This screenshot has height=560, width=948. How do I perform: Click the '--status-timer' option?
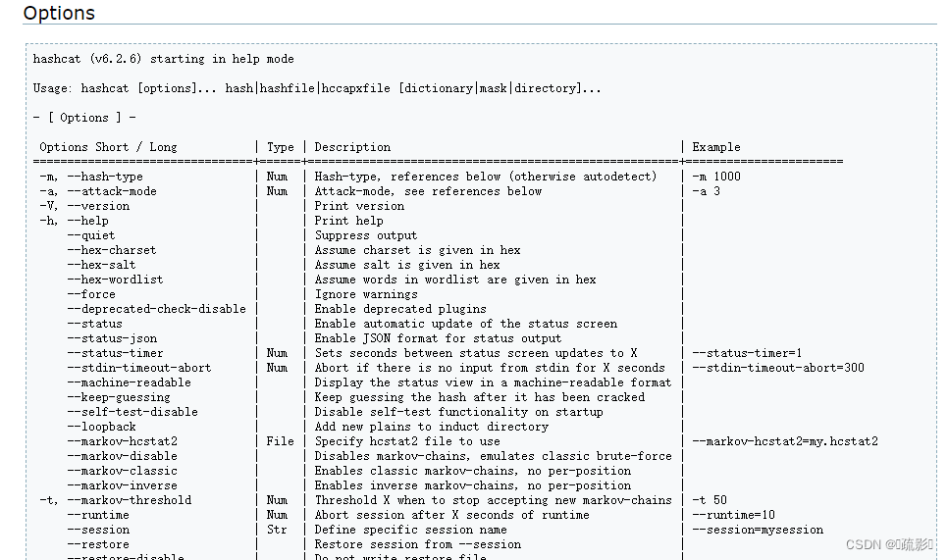116,353
